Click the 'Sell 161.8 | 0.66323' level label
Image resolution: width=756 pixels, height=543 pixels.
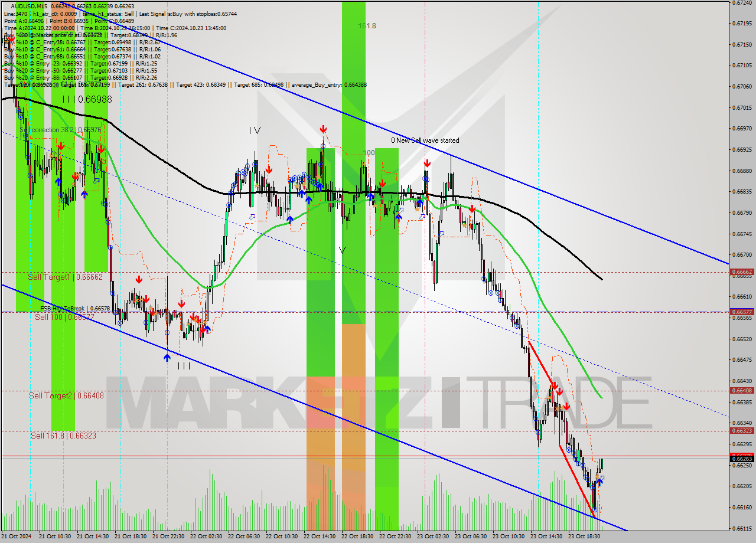pyautogui.click(x=63, y=436)
